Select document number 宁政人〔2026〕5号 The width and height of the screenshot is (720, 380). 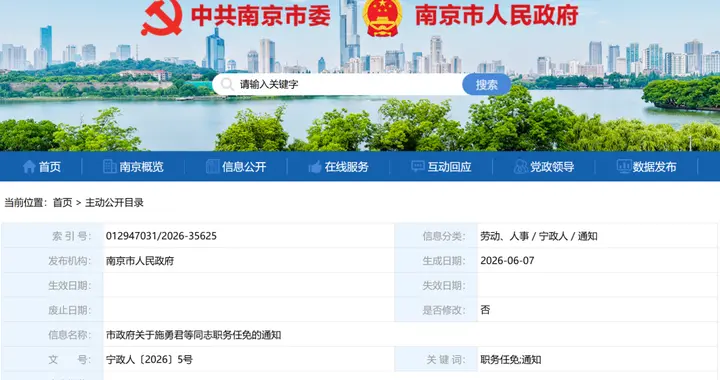[x=149, y=360]
